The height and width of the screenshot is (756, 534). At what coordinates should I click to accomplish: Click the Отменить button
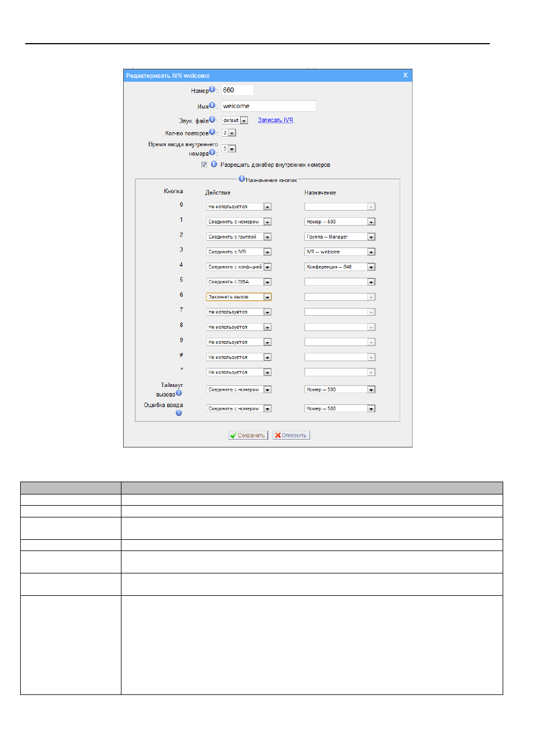(x=291, y=435)
